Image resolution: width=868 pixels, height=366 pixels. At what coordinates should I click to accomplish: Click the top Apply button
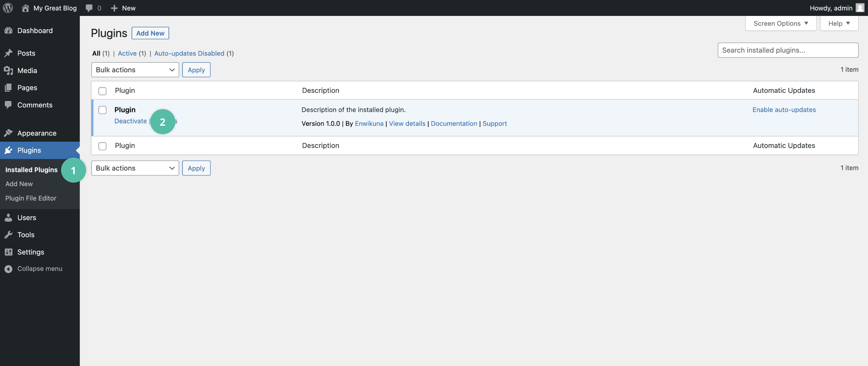click(196, 70)
